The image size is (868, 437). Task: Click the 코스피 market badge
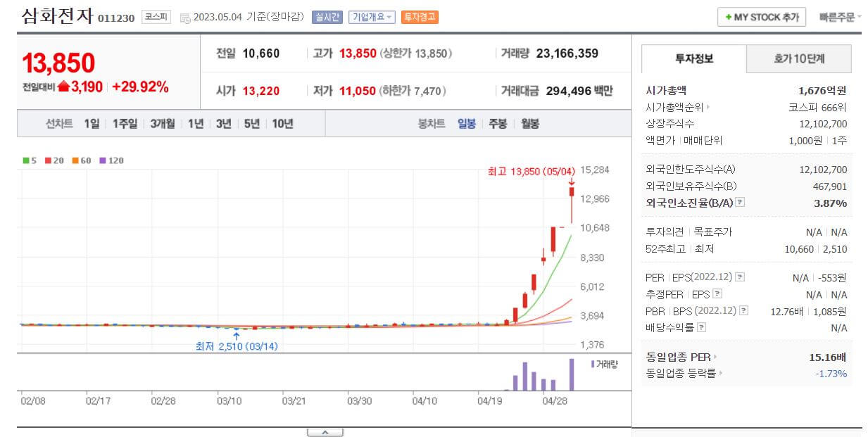pyautogui.click(x=156, y=17)
